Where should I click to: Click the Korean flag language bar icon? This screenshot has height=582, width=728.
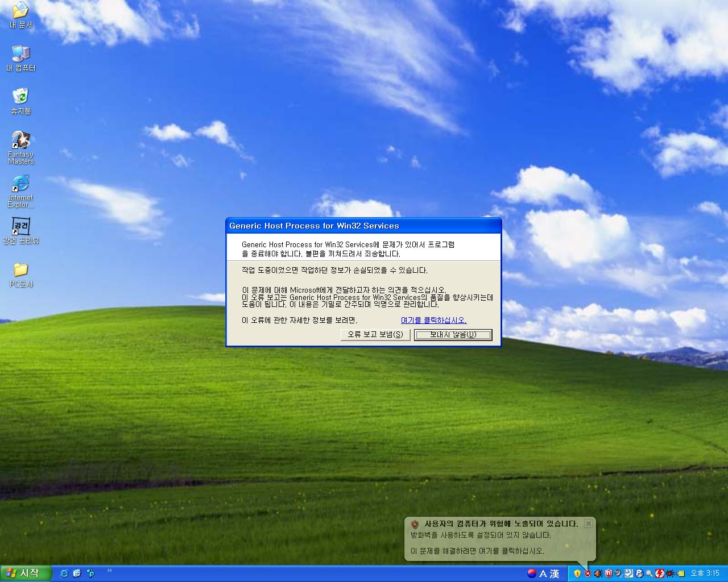pyautogui.click(x=532, y=573)
